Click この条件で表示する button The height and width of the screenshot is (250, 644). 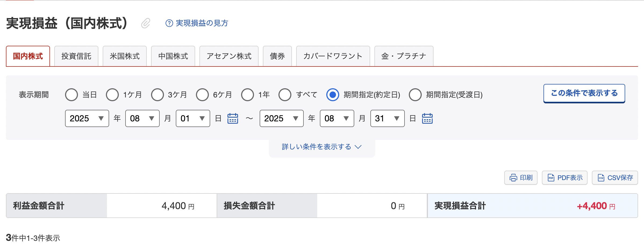[x=584, y=93]
